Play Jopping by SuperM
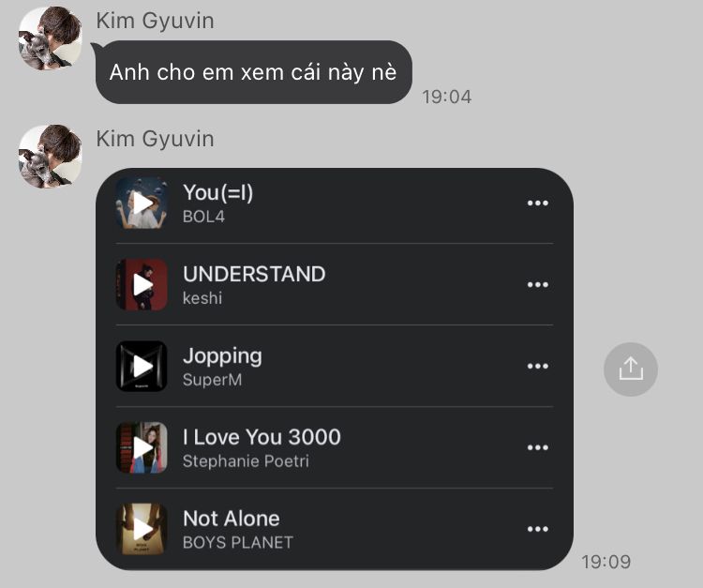Viewport: 703px width, 588px height. coord(142,366)
